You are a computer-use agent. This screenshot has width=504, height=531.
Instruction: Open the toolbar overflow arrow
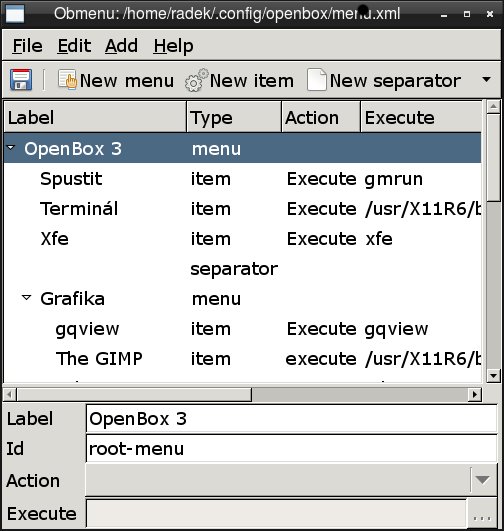pos(486,80)
